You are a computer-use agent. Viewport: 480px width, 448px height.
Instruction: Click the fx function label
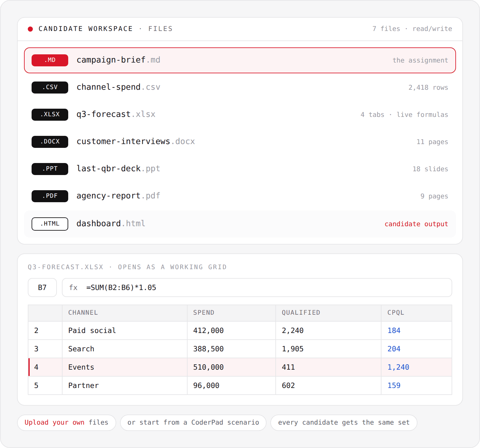pyautogui.click(x=73, y=288)
